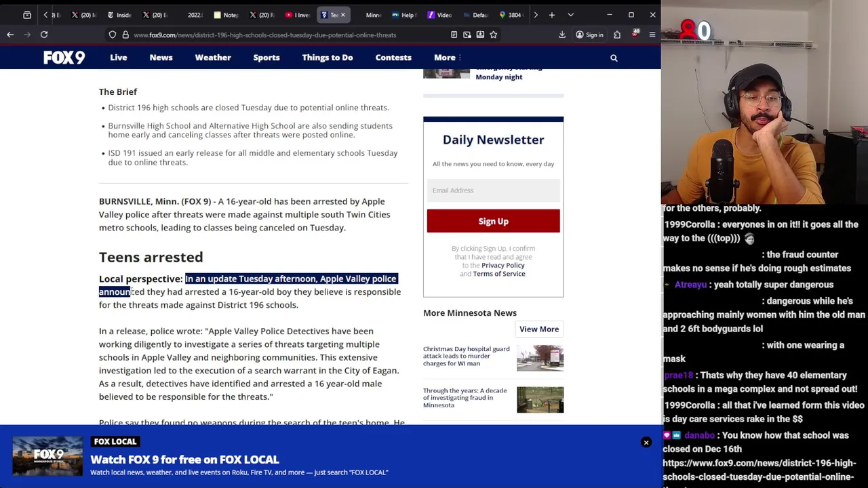Screen dimensions: 868x488
Task: Click the More Minnesota News heading
Action: (x=470, y=313)
